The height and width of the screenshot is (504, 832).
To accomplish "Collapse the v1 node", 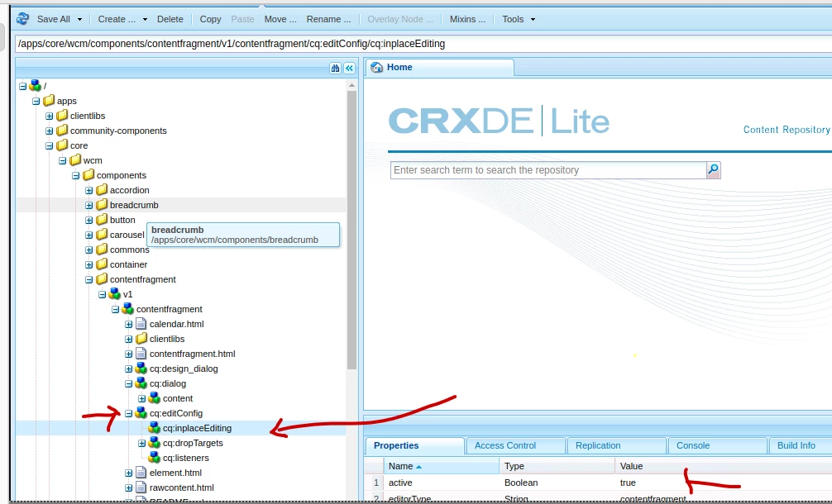I will coord(103,294).
